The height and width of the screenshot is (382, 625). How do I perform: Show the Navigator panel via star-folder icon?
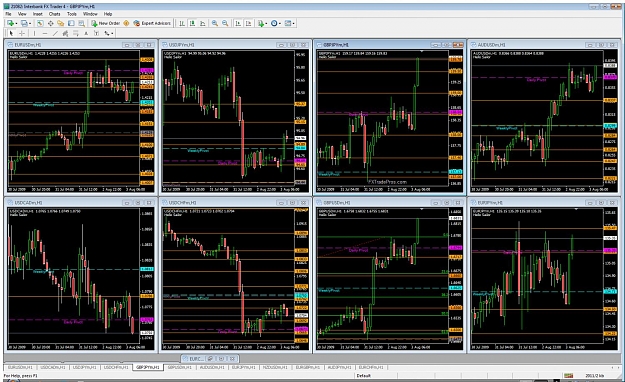61,23
